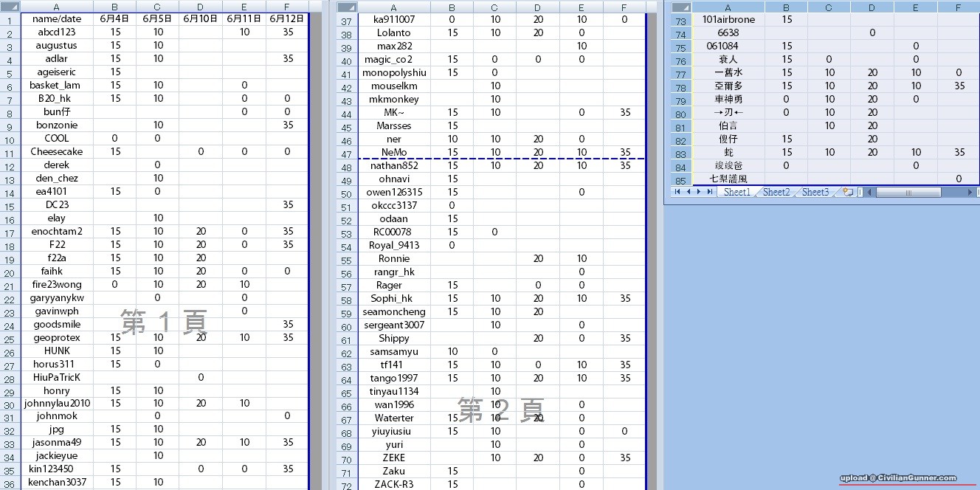Click the horizontal scrollbar left arrow
This screenshot has width=980, height=490.
[x=870, y=192]
